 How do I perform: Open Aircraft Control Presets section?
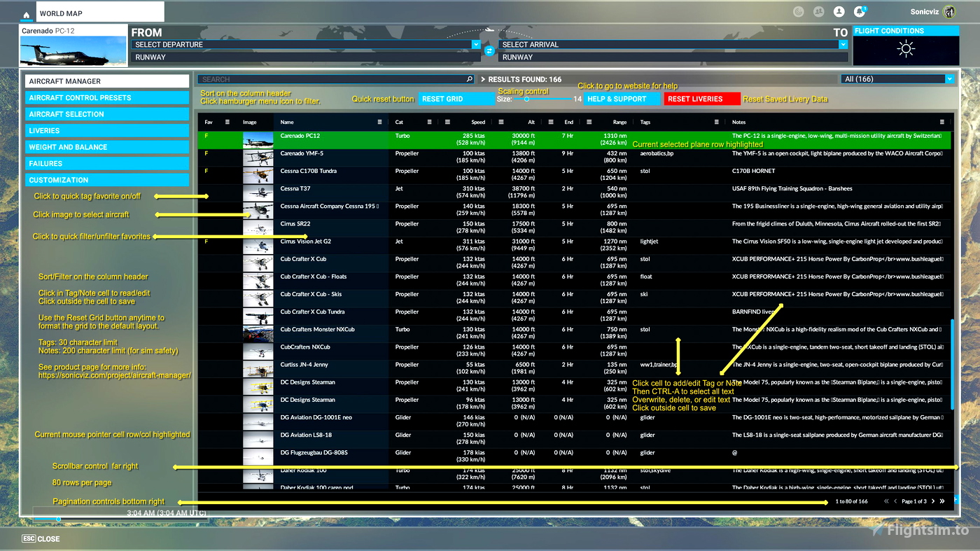point(107,98)
